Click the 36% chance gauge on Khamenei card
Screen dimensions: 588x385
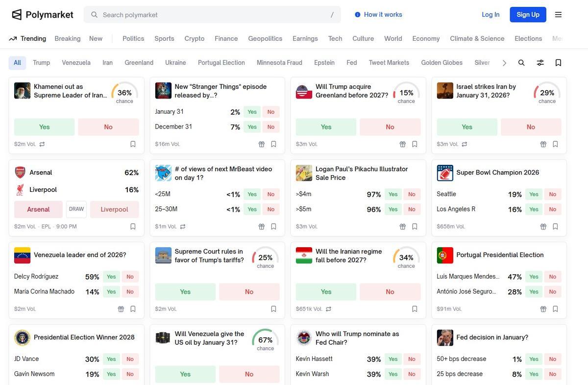[x=124, y=93]
